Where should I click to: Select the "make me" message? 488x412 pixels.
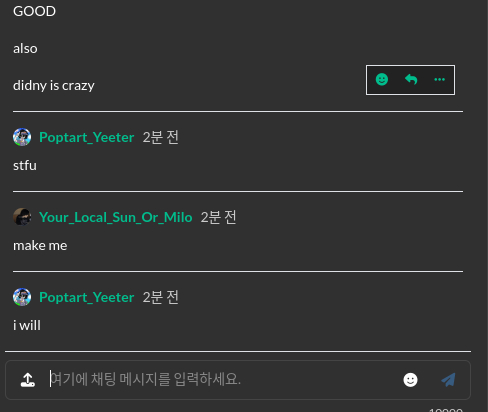pos(40,246)
